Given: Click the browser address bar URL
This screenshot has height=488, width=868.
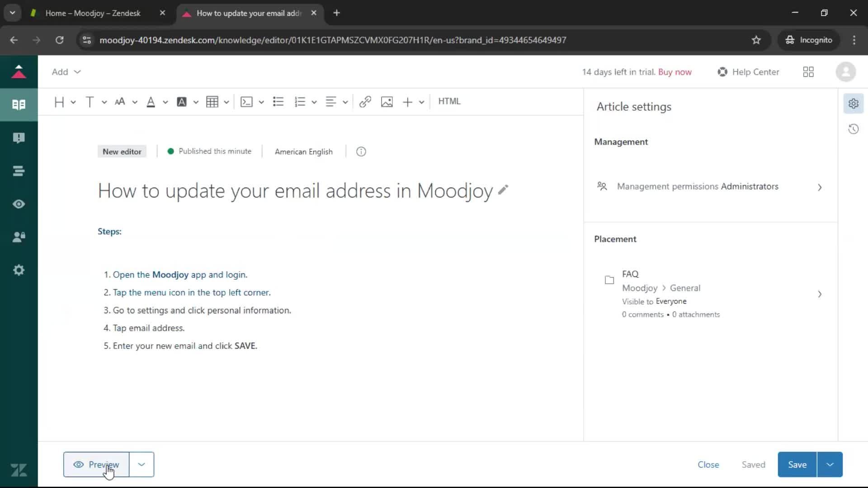Looking at the screenshot, I should [x=333, y=40].
